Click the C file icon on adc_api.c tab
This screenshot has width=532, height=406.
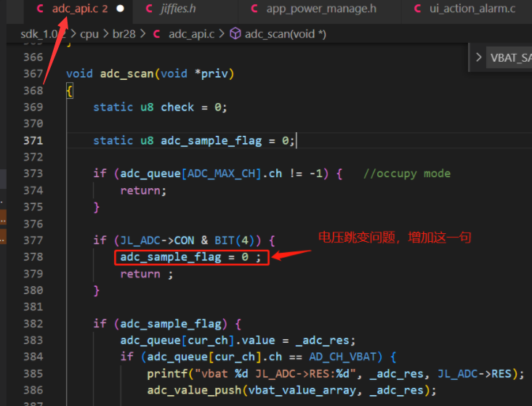tap(40, 9)
